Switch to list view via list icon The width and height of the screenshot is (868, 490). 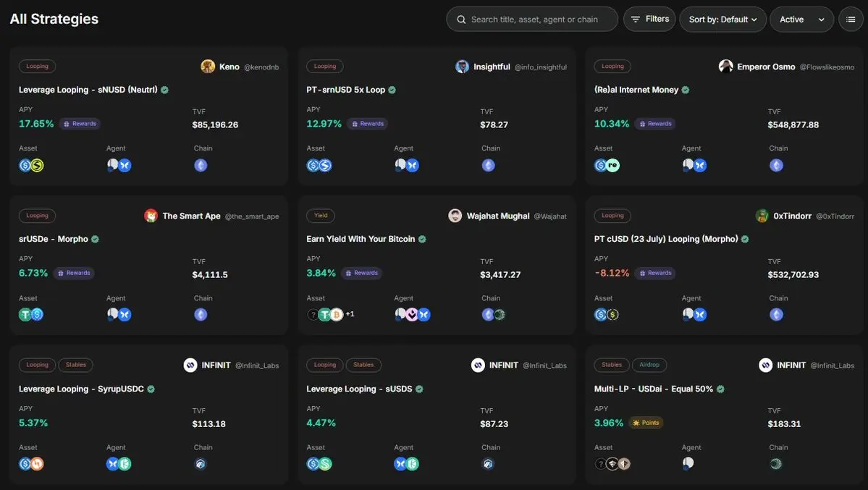tap(851, 20)
